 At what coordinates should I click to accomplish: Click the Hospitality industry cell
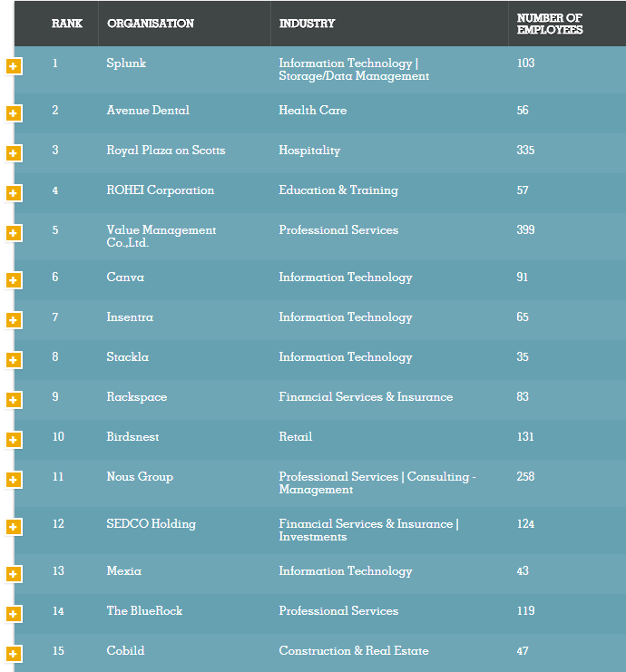(x=309, y=150)
